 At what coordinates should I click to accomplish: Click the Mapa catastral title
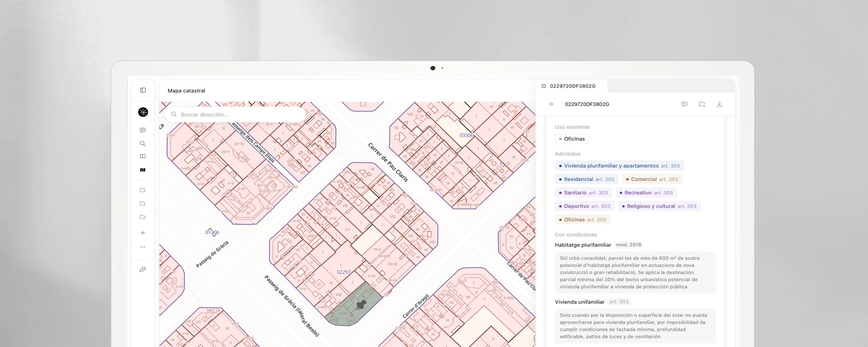(x=186, y=91)
